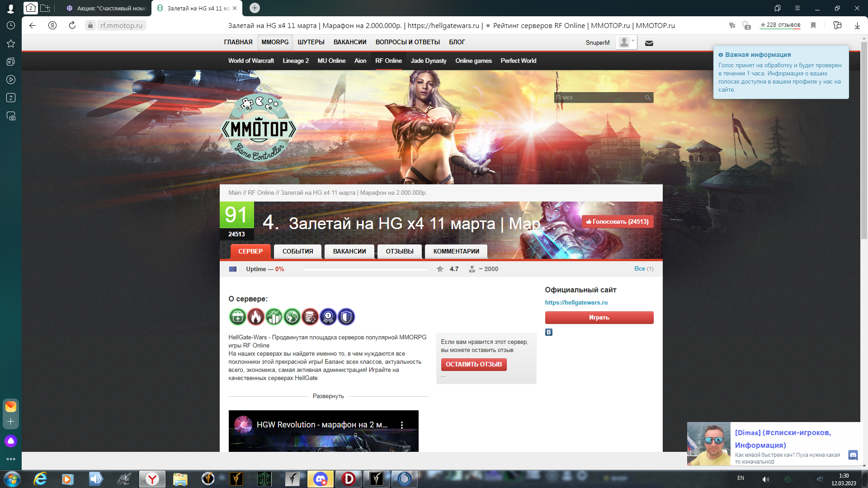Select Aion game category
Image resolution: width=868 pixels, height=488 pixels.
(x=360, y=61)
